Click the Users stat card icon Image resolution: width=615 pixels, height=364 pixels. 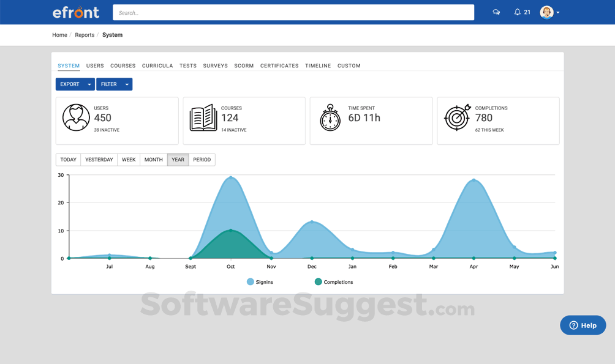pyautogui.click(x=76, y=116)
